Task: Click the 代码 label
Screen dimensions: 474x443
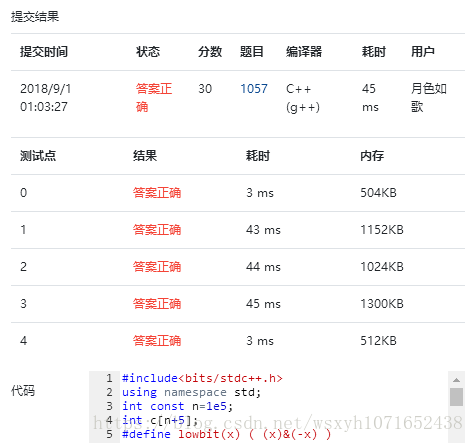Action: point(23,391)
